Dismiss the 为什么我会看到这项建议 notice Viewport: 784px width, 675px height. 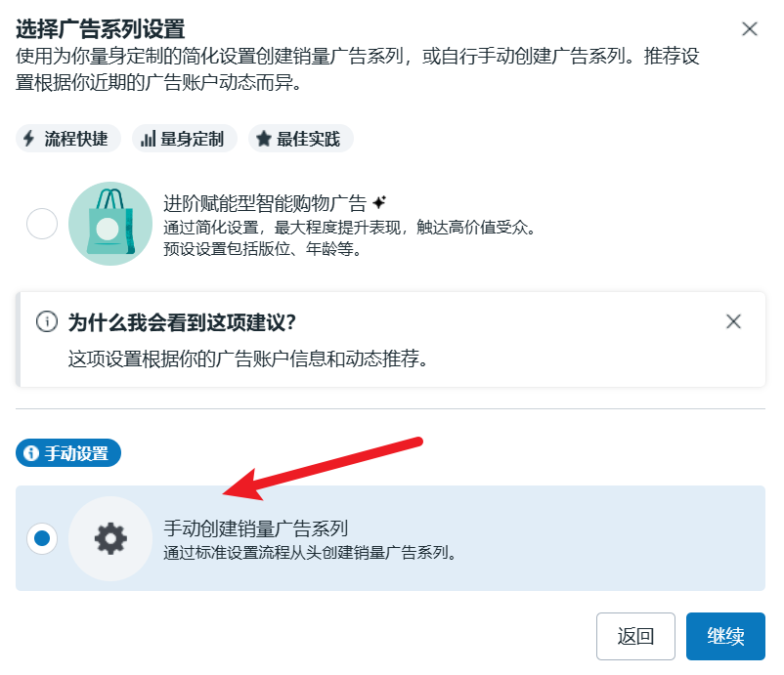tap(733, 321)
